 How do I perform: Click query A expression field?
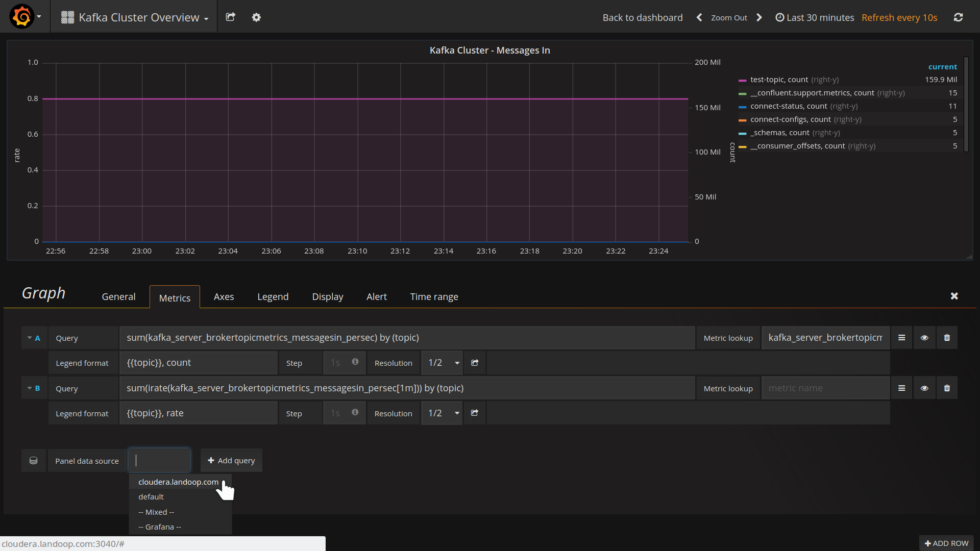(x=407, y=338)
